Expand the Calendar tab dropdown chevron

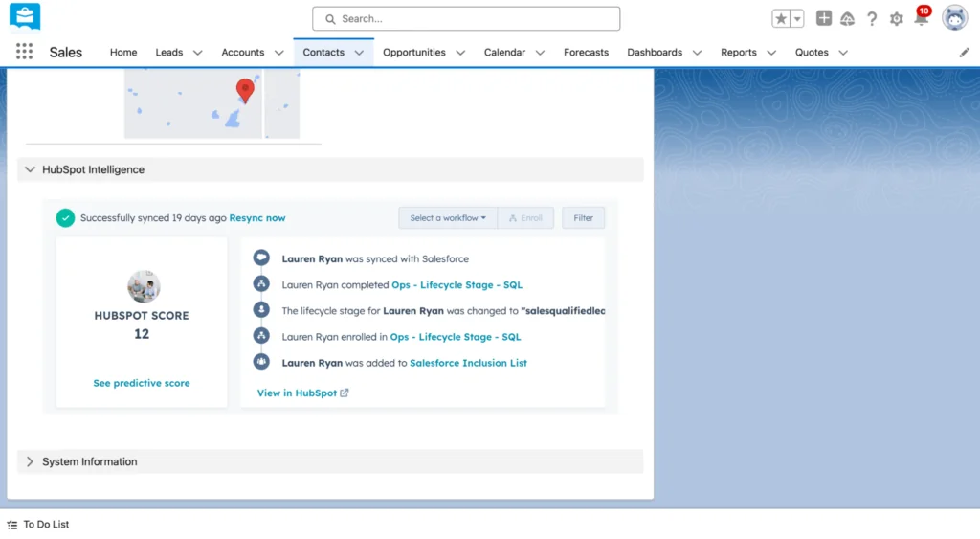point(540,54)
